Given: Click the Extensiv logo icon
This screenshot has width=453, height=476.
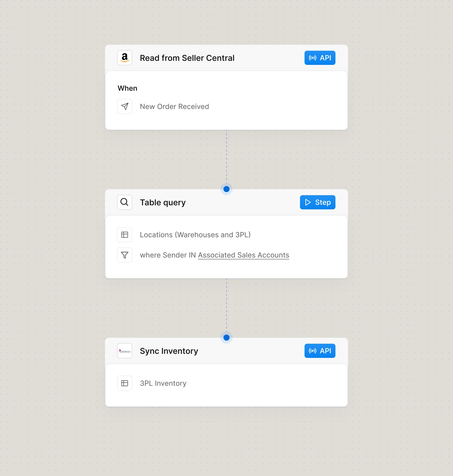Looking at the screenshot, I should (125, 351).
